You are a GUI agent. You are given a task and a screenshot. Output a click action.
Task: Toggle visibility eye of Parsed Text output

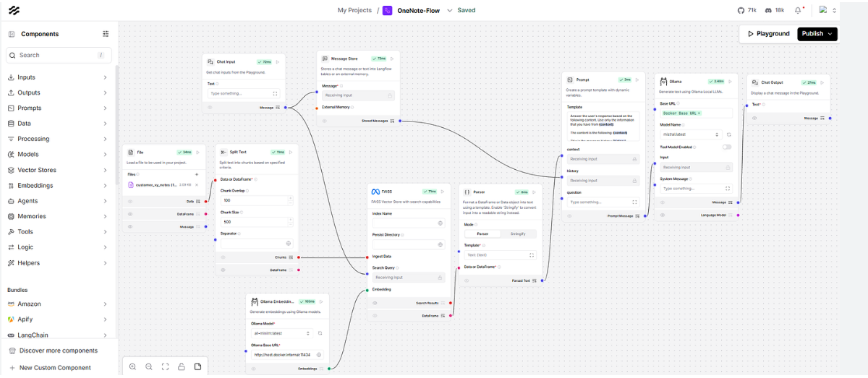[467, 280]
